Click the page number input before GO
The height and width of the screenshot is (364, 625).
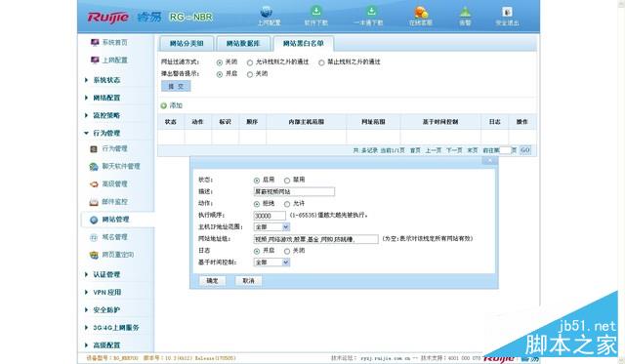[505, 150]
